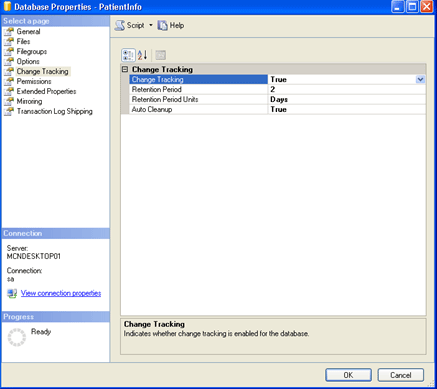Open View connection properties link
The height and width of the screenshot is (389, 437).
click(61, 293)
